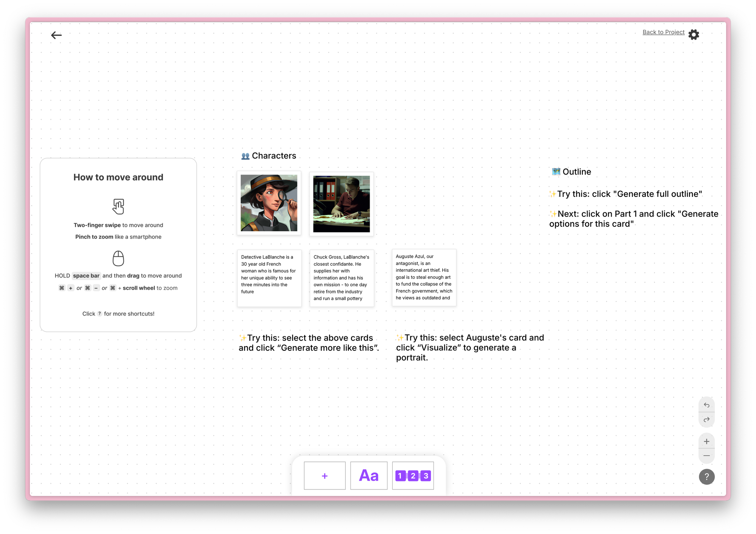The height and width of the screenshot is (534, 756).
Task: Click the back arrow icon
Action: [x=56, y=35]
